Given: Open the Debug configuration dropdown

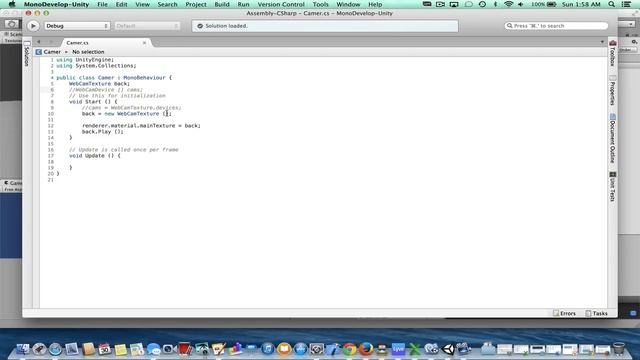Looking at the screenshot, I should pyautogui.click(x=77, y=26).
